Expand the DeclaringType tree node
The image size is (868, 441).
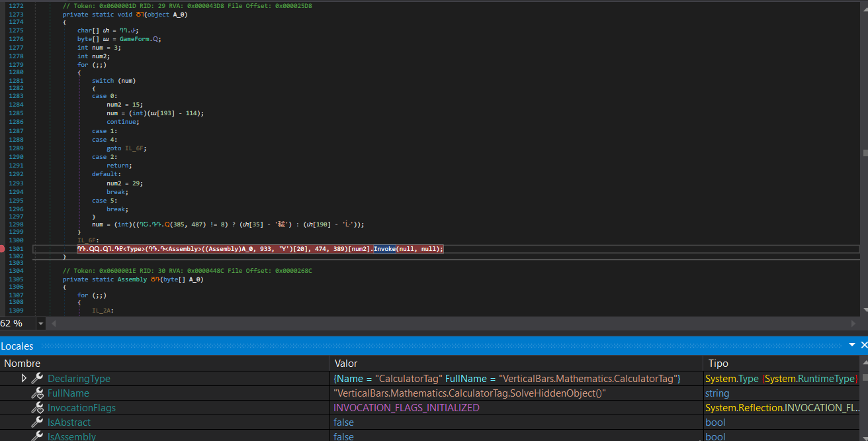tap(24, 378)
